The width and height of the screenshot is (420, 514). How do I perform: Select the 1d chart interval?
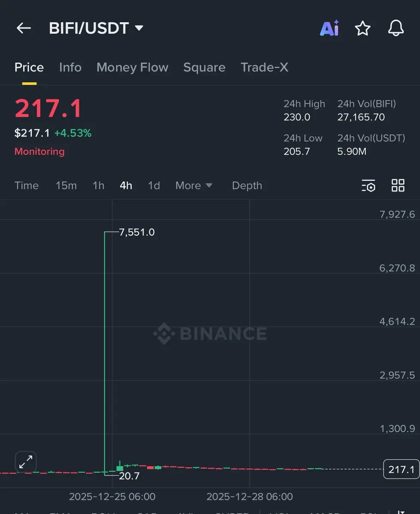[153, 185]
